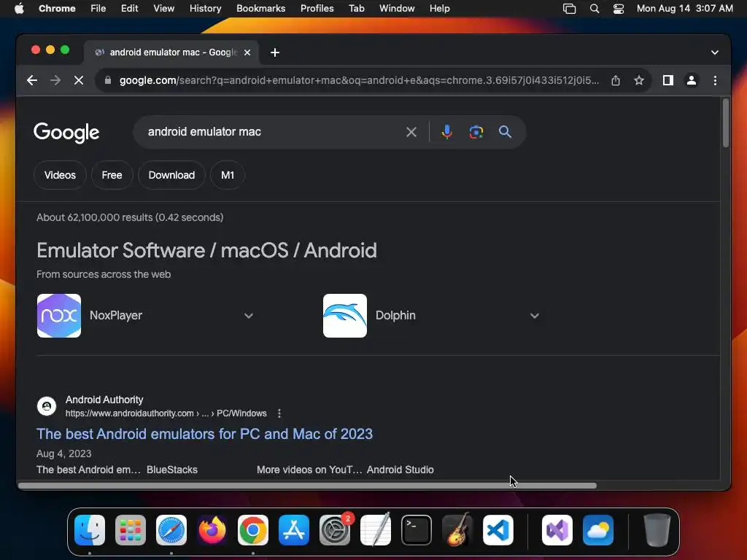Open a new tab with plus button
Viewport: 747px width, 560px height.
275,52
